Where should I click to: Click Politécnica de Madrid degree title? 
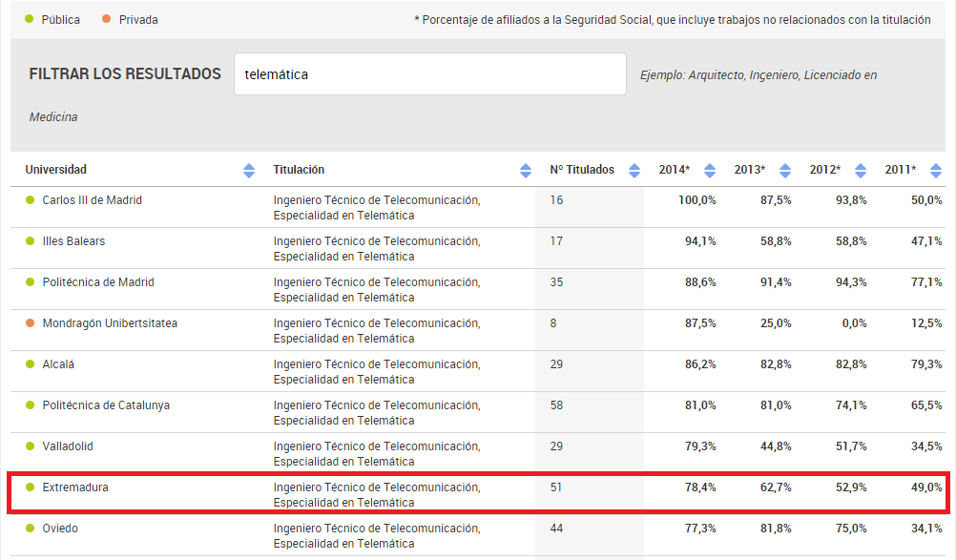click(377, 289)
